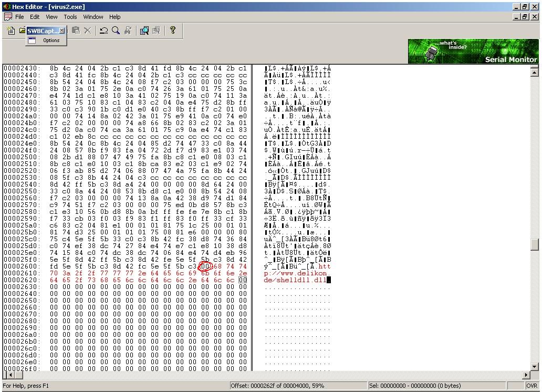The width and height of the screenshot is (542, 392).
Task: Click the horizontal scrollbar right arrow
Action: (527, 375)
